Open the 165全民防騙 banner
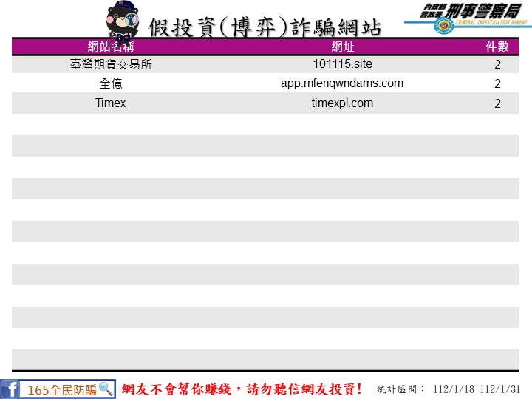 58,389
